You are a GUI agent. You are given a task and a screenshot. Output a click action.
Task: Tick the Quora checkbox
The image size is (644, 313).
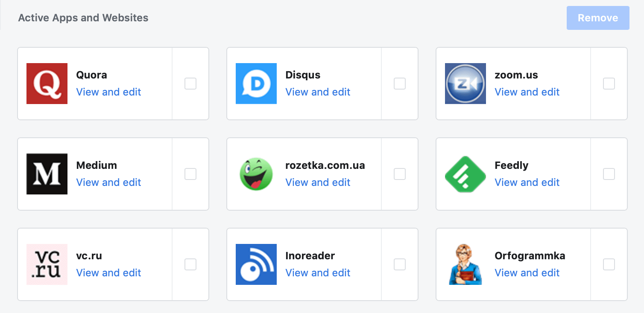pyautogui.click(x=190, y=84)
